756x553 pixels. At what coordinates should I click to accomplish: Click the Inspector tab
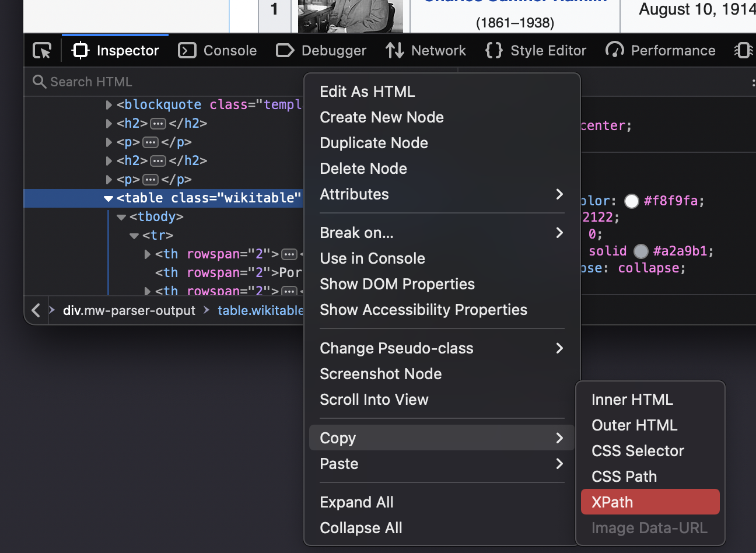(x=116, y=51)
